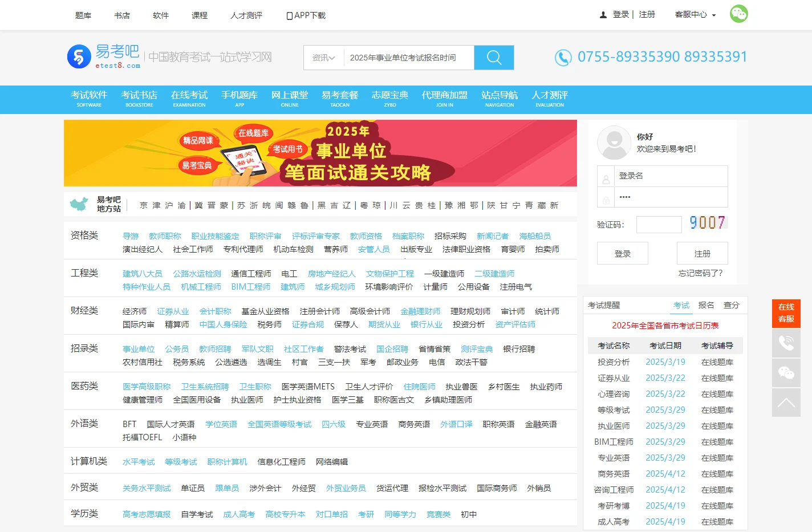Click the green WeChat icon in top bar

tap(738, 14)
